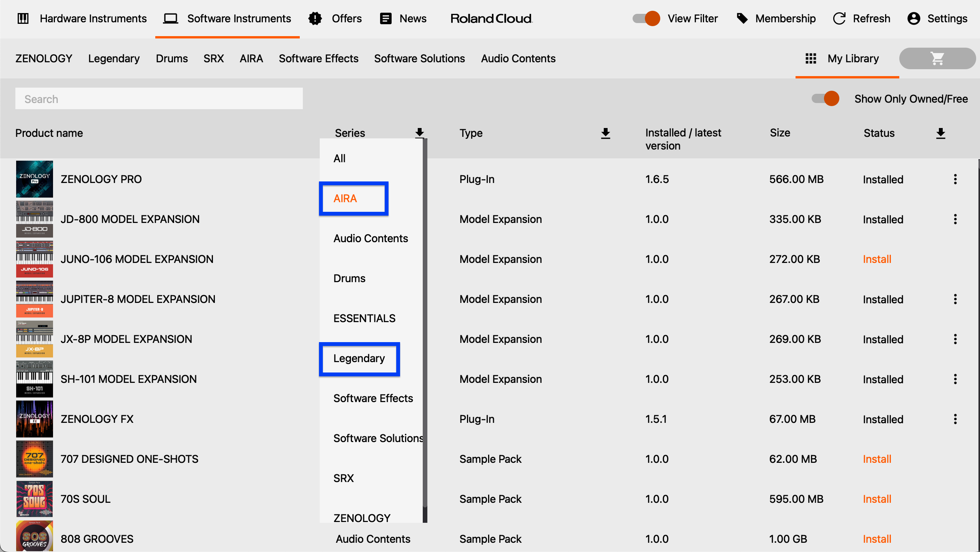Click the Refresh button label

pos(872,18)
